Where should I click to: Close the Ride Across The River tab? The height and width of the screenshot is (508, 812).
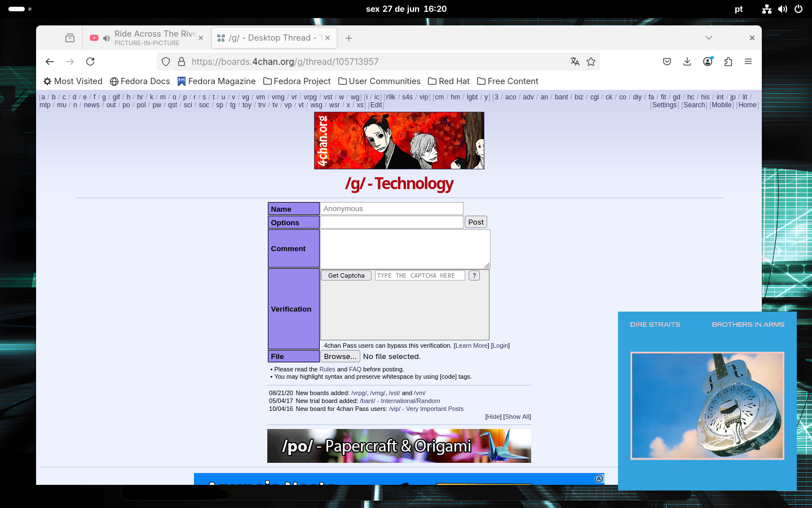click(200, 38)
